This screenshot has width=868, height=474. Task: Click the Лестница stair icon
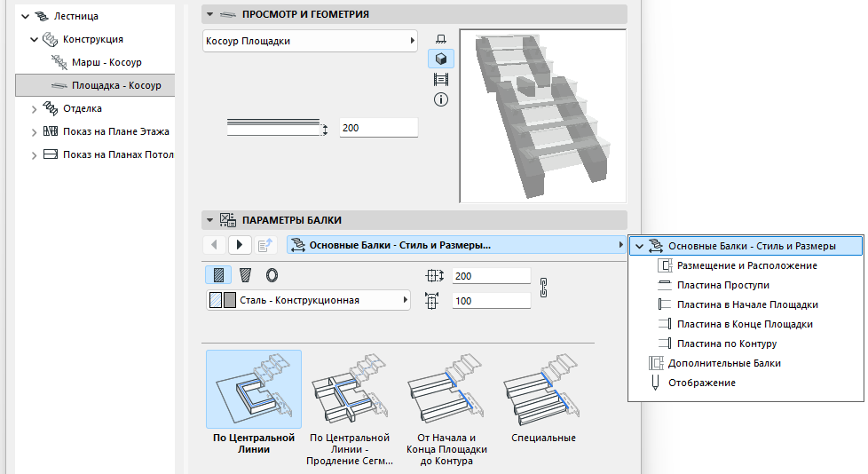(x=42, y=16)
